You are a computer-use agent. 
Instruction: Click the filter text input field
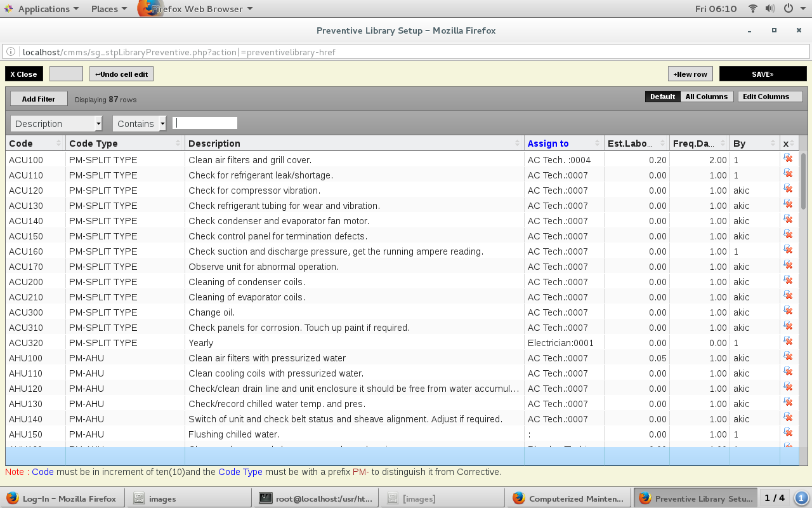[x=205, y=123]
